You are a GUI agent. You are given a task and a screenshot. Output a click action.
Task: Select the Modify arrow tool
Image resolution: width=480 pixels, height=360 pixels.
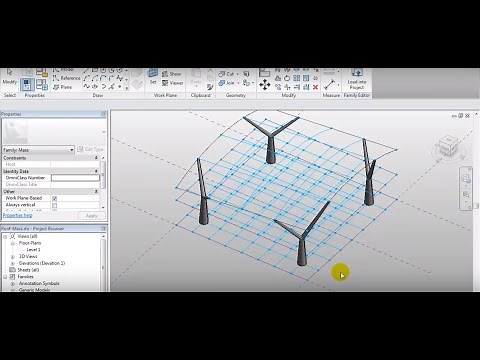point(9,76)
